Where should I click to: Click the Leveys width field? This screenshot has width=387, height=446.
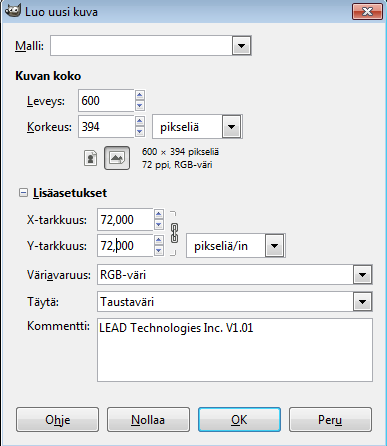point(106,100)
